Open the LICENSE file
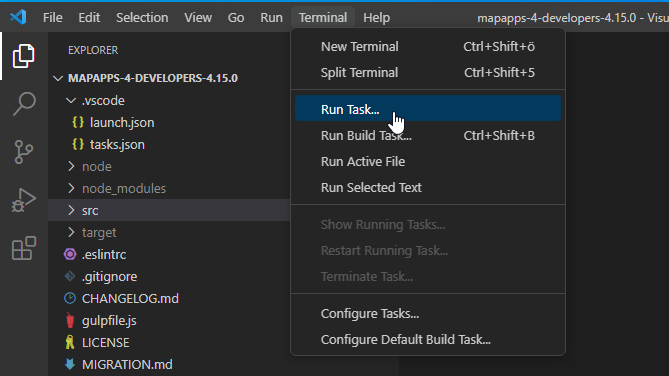This screenshot has width=669, height=376. (x=105, y=342)
